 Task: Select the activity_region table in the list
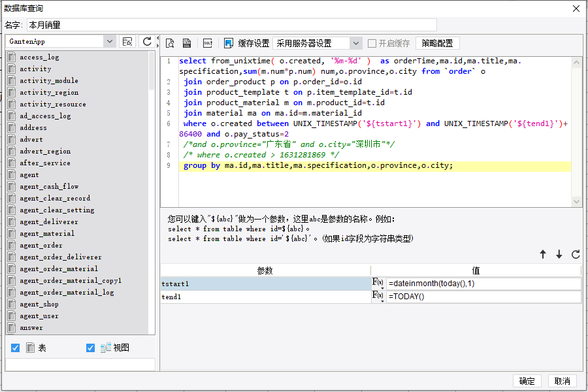click(49, 93)
